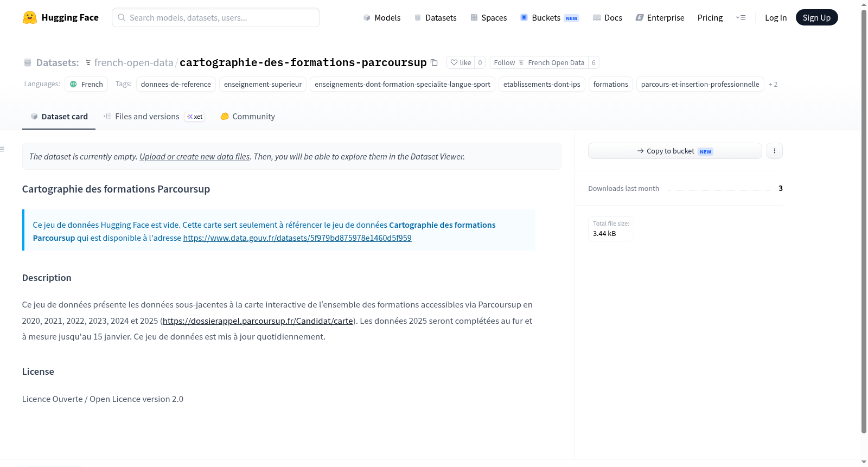Open the Enterprise page
The width and height of the screenshot is (868, 467).
pos(660,17)
